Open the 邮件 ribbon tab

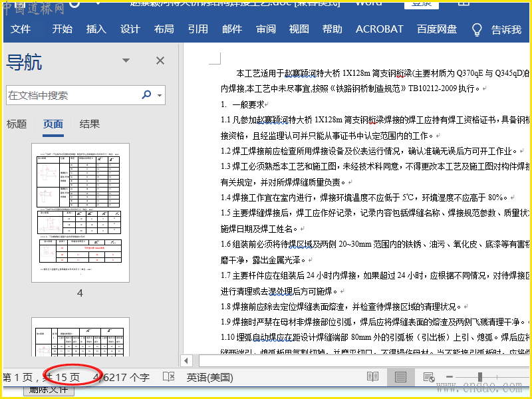pyautogui.click(x=231, y=29)
